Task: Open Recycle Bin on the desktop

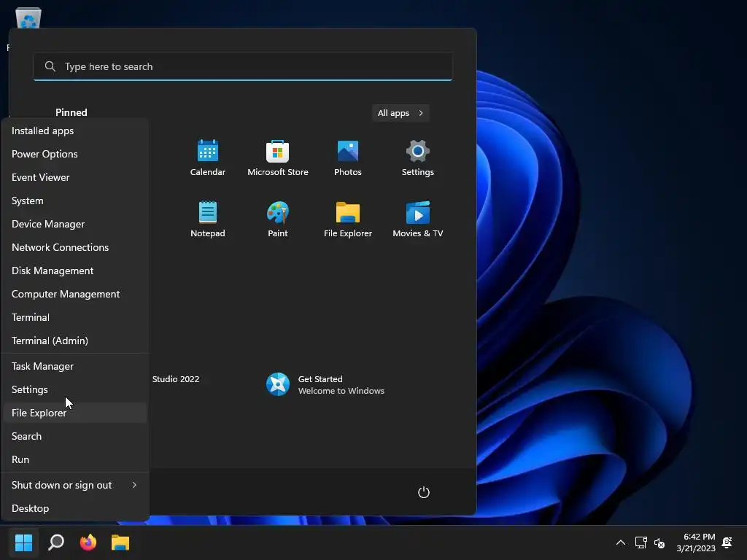Action: coord(28,19)
